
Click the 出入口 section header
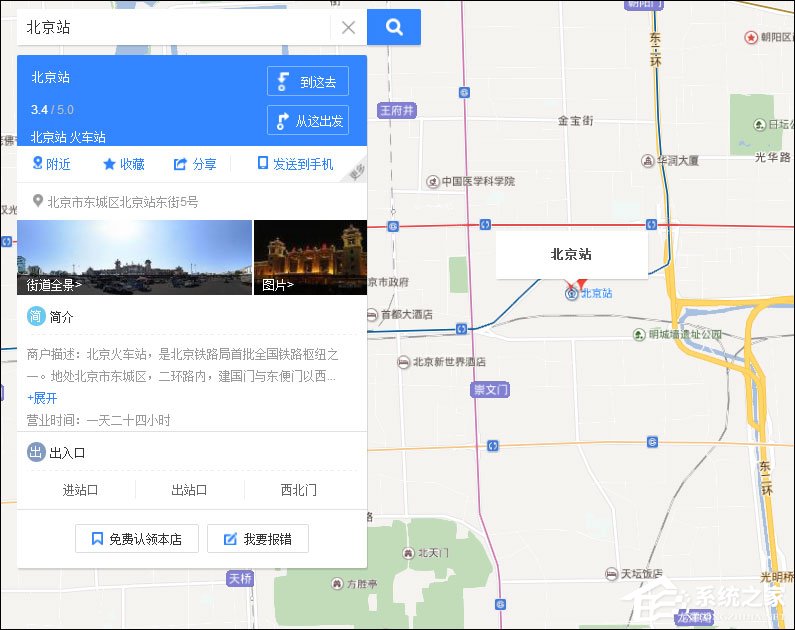(x=56, y=452)
